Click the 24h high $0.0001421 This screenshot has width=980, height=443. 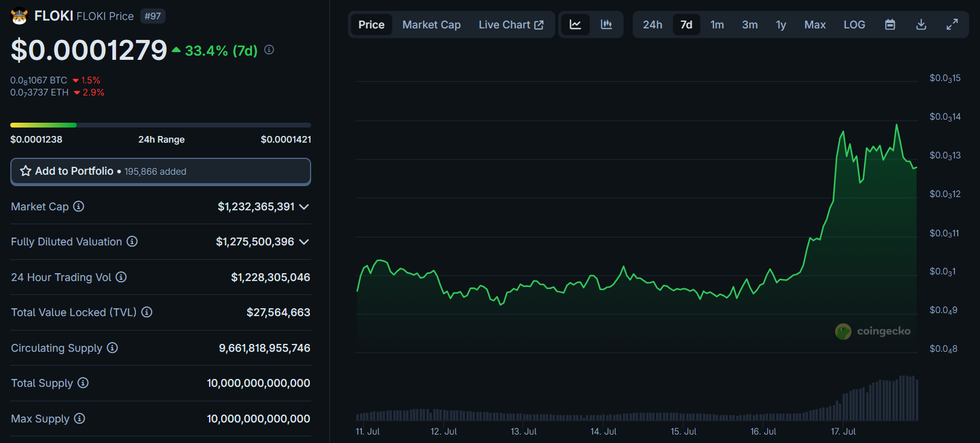pyautogui.click(x=286, y=140)
